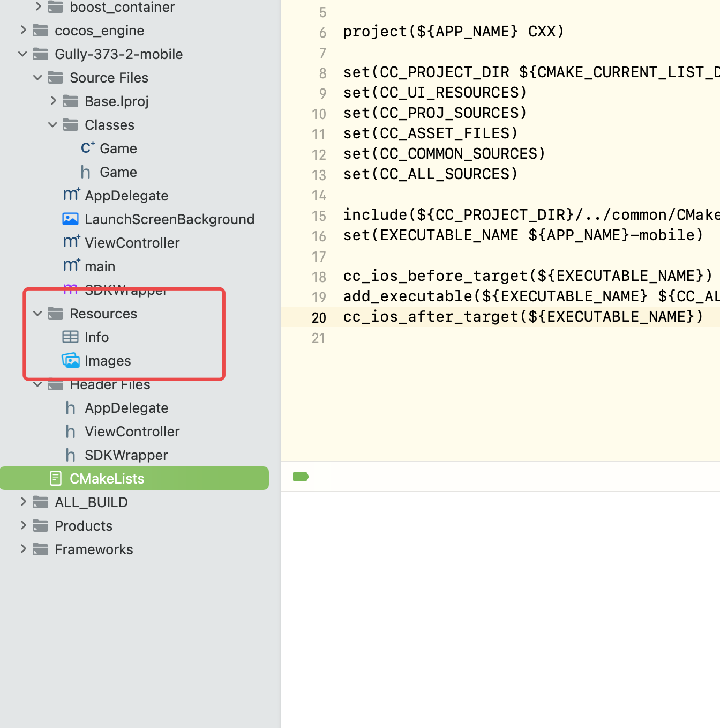720x728 pixels.
Task: Expand the Base.lproj folder
Action: click(x=53, y=101)
